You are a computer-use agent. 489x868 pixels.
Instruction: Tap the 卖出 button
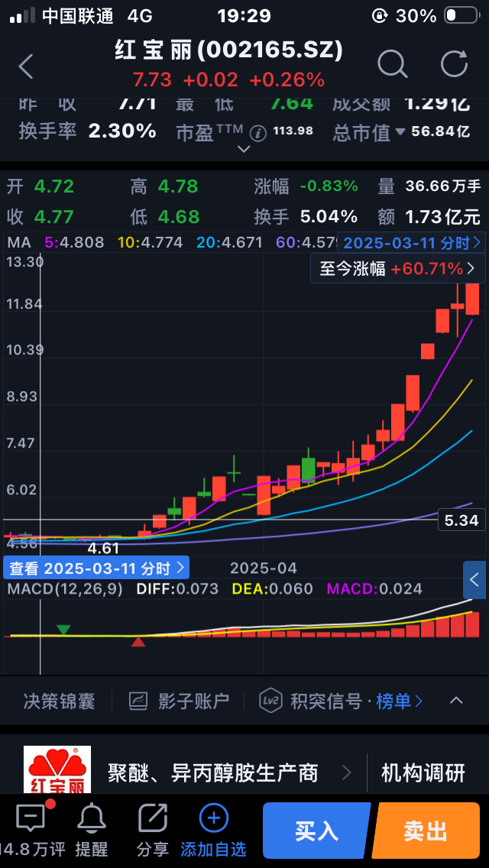(x=426, y=831)
